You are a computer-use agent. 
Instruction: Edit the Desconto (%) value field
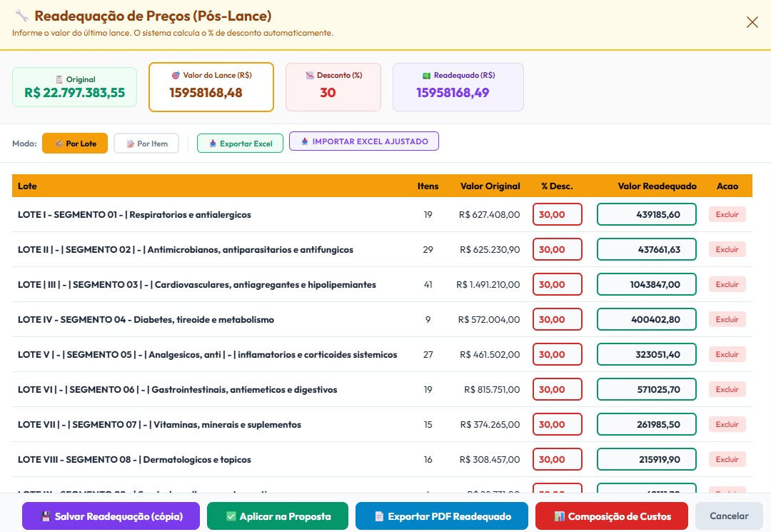328,92
